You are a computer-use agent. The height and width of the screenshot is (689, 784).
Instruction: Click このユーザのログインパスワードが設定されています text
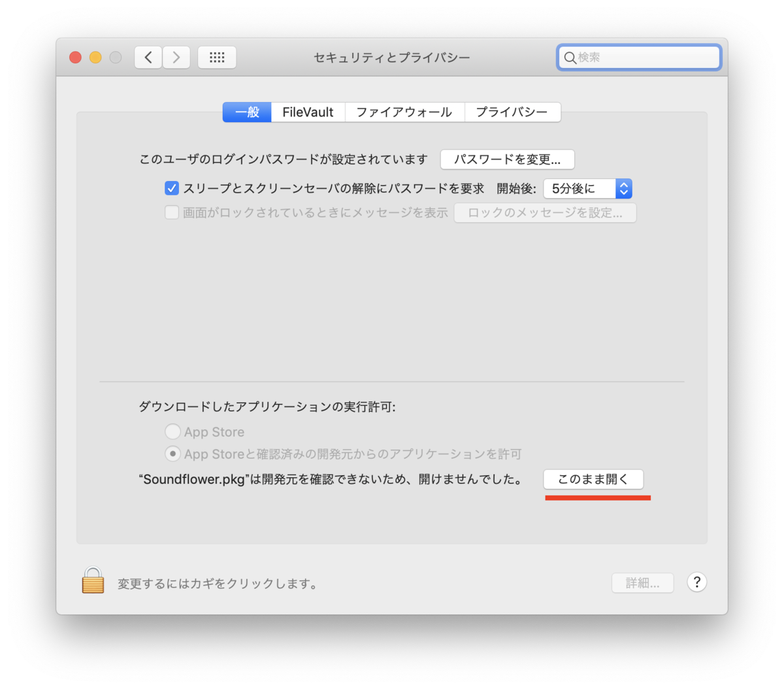[284, 160]
